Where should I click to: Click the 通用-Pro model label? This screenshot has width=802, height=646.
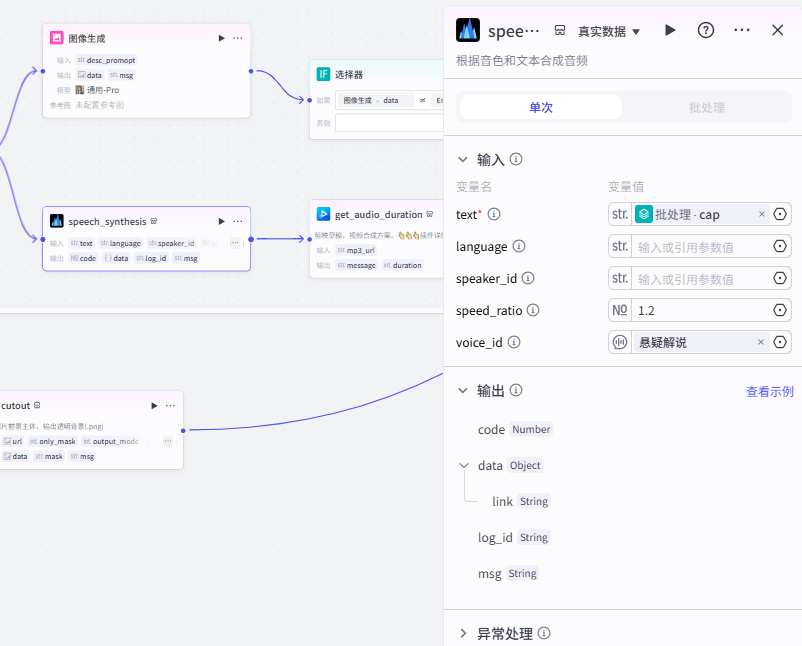point(103,90)
